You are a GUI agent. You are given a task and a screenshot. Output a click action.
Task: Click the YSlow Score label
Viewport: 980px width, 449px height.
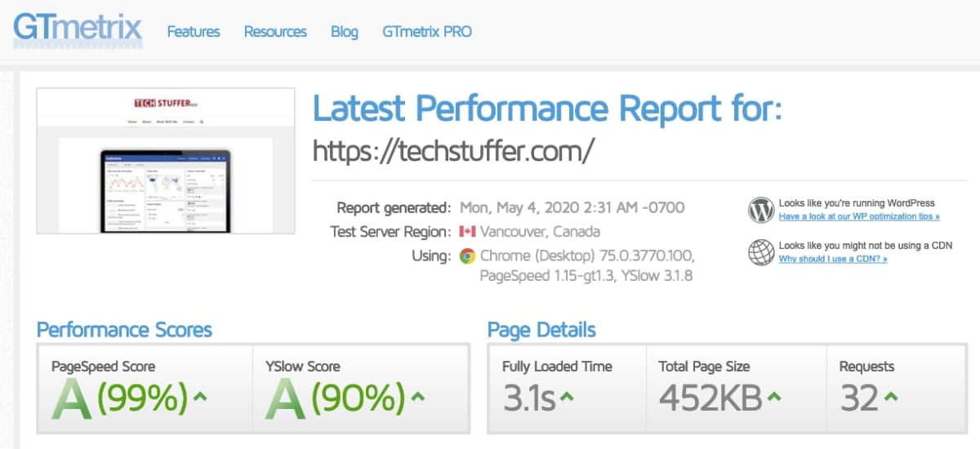(303, 367)
